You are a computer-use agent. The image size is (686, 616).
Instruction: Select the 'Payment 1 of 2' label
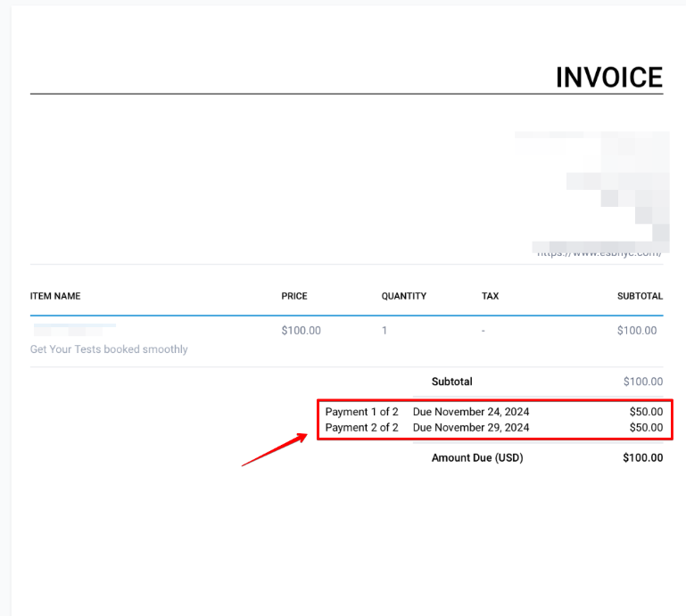[361, 412]
